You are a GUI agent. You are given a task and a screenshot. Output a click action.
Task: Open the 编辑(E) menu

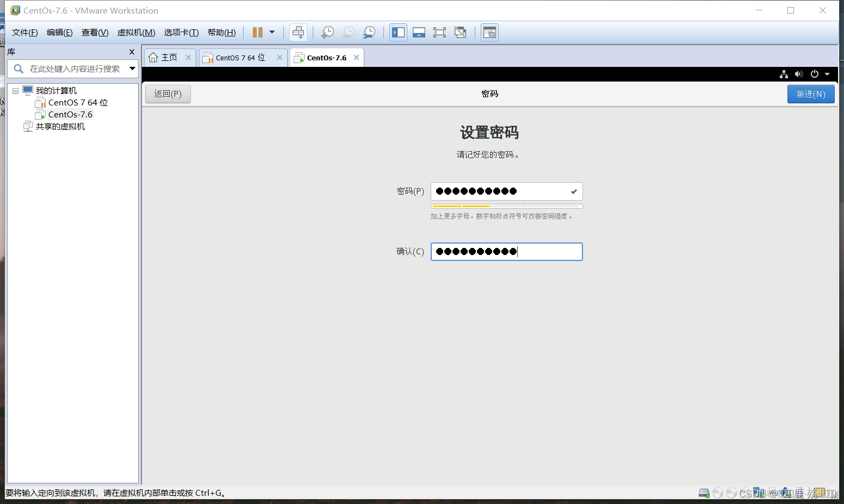click(60, 33)
